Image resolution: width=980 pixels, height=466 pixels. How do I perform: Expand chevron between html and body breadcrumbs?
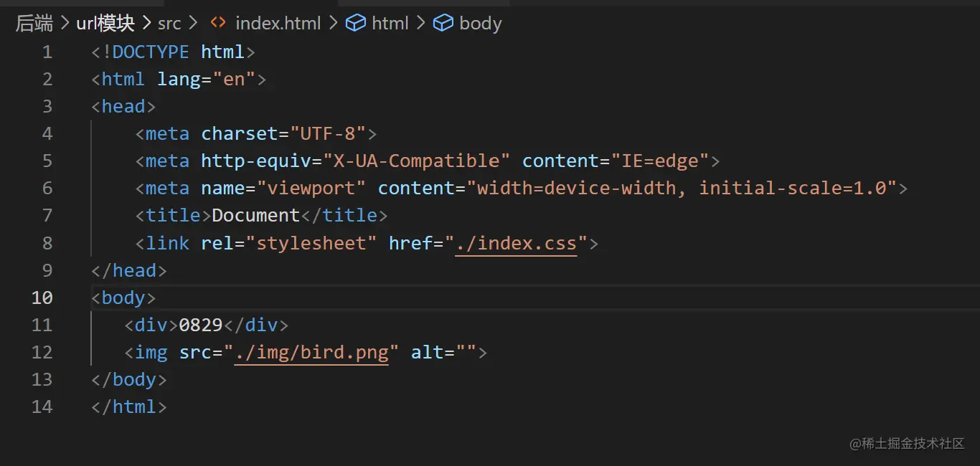coord(420,24)
